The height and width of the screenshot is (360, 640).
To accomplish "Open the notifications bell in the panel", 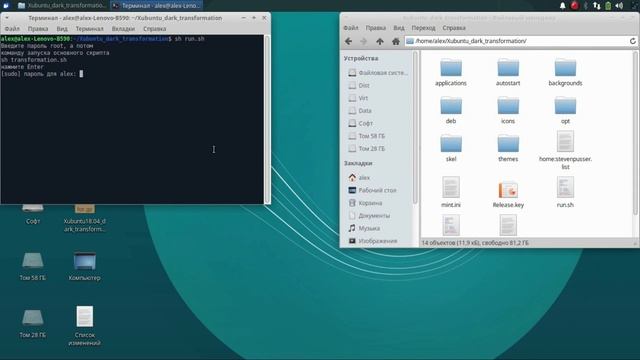I will pos(562,6).
